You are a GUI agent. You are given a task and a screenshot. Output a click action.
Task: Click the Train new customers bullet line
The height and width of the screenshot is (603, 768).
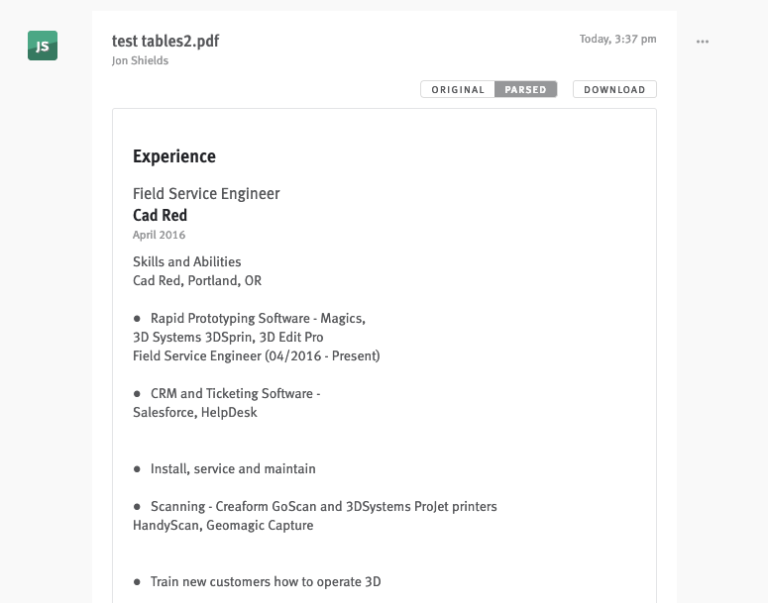tap(257, 582)
